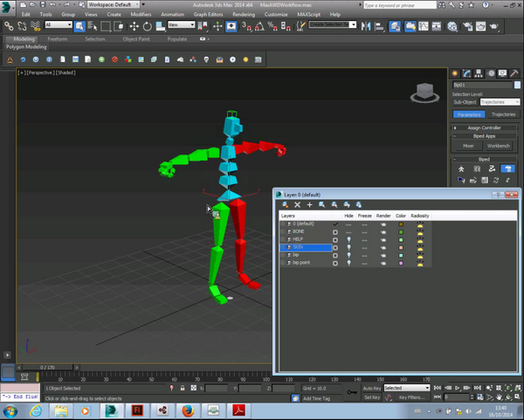Make the BONE layer current

(335, 232)
